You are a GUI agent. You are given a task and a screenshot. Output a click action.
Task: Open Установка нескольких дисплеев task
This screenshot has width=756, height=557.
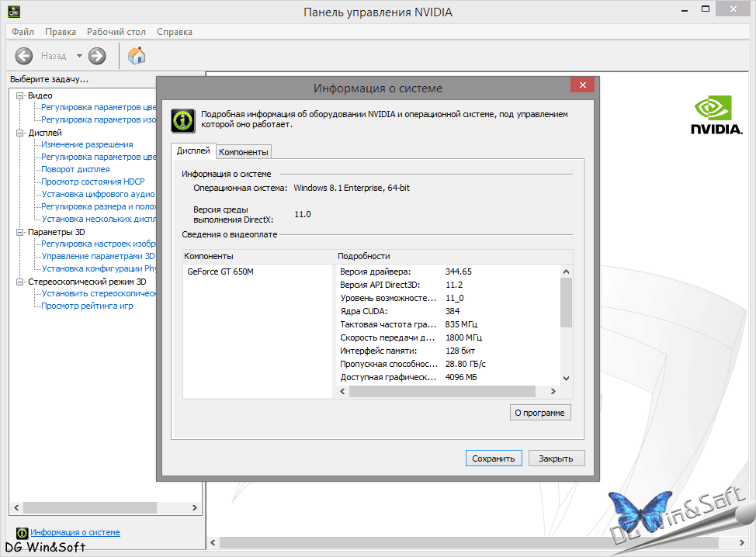point(99,220)
